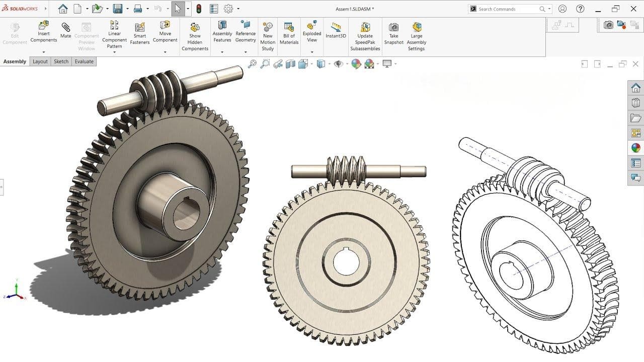Open the Options gear dropdown arrow

click(x=238, y=9)
